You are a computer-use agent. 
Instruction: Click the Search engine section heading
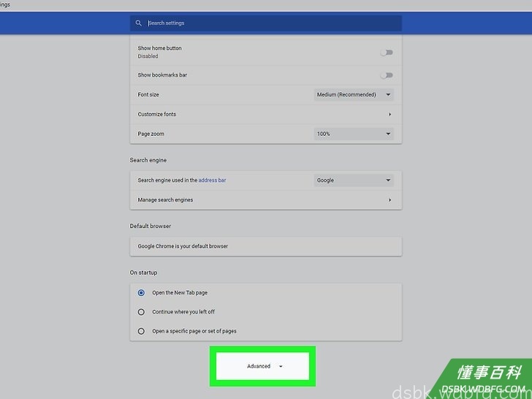pyautogui.click(x=148, y=160)
